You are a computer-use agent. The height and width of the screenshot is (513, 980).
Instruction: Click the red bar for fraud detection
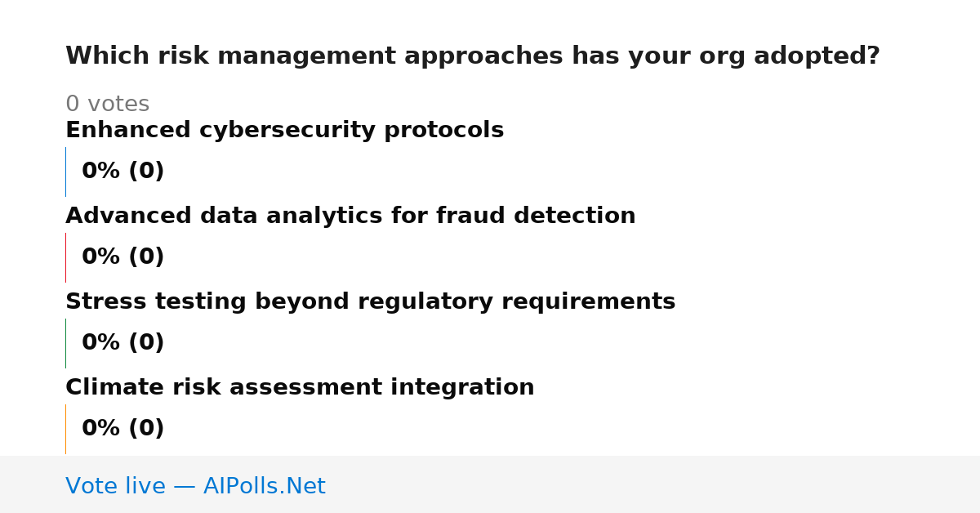point(65,257)
